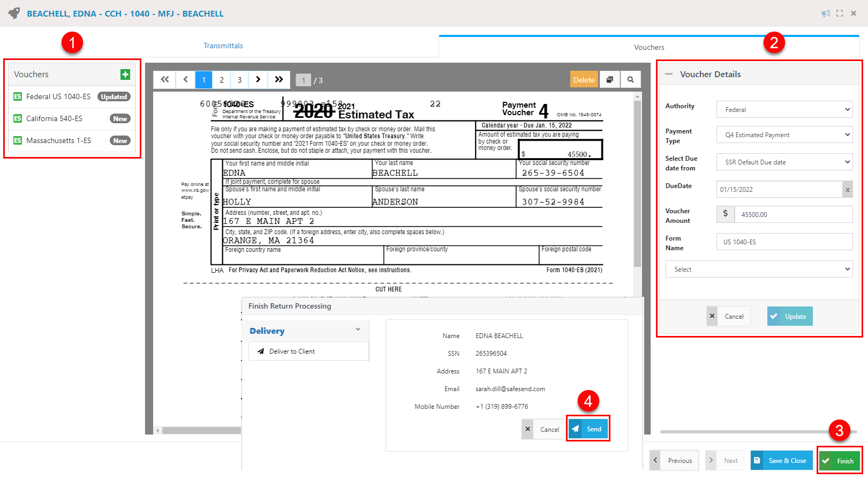
Task: Add a new voucher with plus icon
Action: coord(125,74)
